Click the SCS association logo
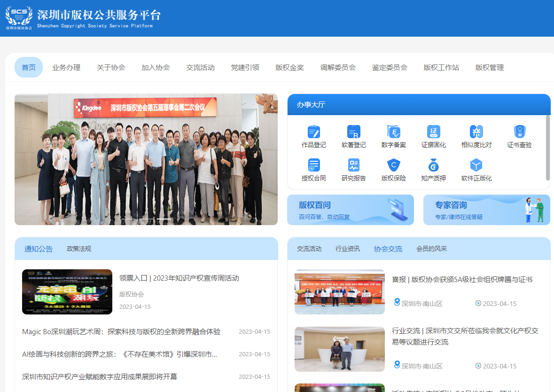Screen dimensions: 554x392 [19, 18]
